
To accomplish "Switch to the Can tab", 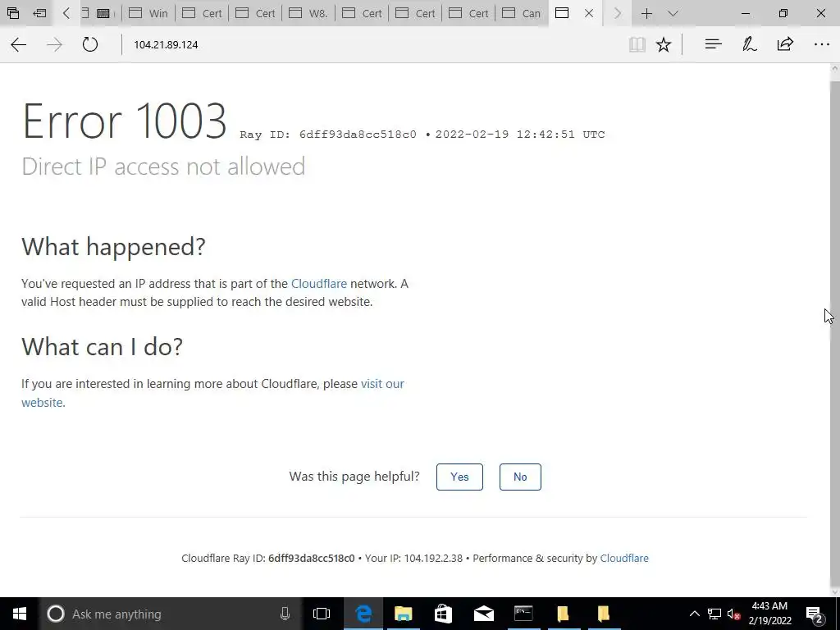I will pyautogui.click(x=522, y=13).
